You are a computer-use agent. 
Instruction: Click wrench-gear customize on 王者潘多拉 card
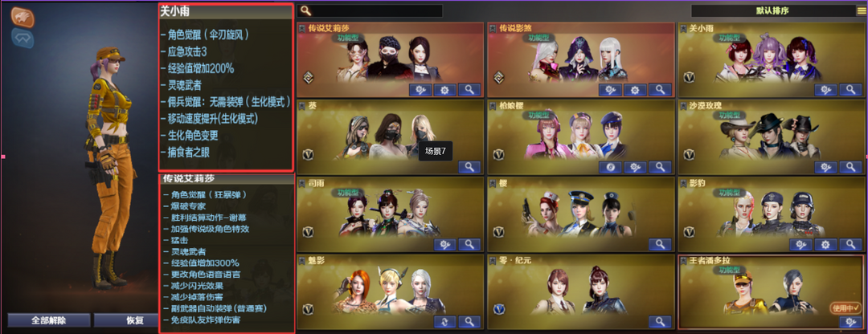pos(850,322)
